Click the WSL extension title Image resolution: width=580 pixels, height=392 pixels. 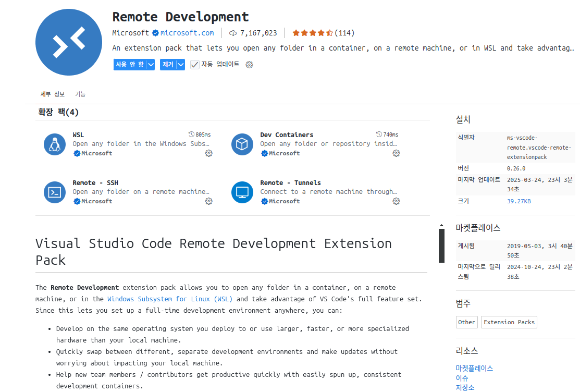(x=78, y=134)
